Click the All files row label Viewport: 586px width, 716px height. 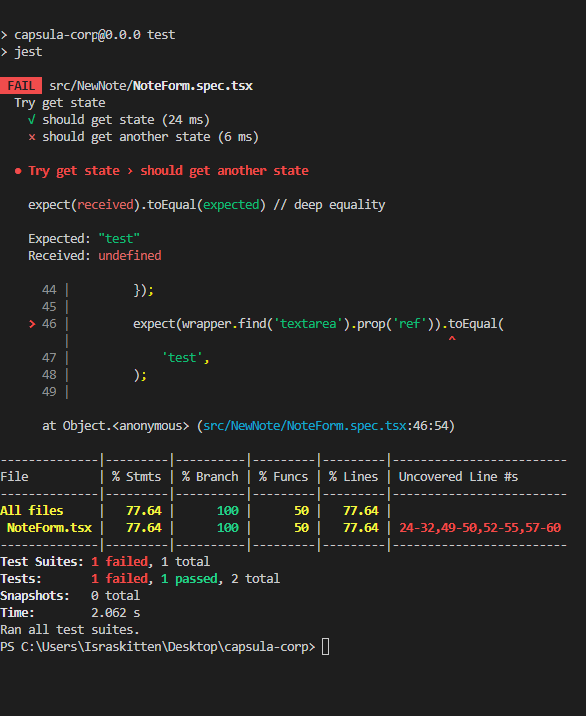(32, 511)
